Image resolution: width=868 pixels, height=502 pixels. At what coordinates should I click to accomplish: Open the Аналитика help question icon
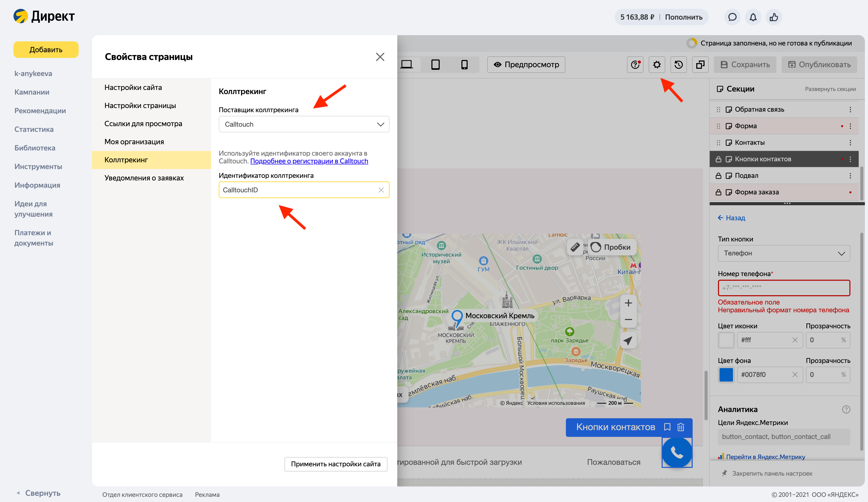846,409
